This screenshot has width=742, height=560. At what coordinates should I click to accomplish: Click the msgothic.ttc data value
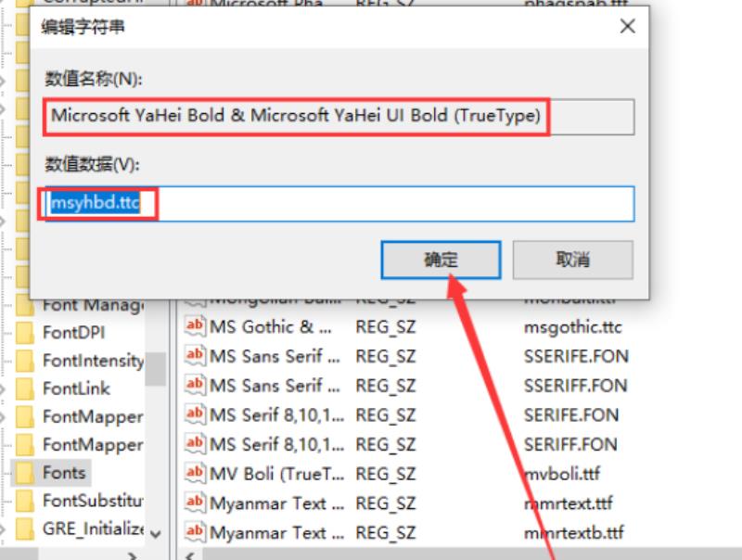coord(572,327)
